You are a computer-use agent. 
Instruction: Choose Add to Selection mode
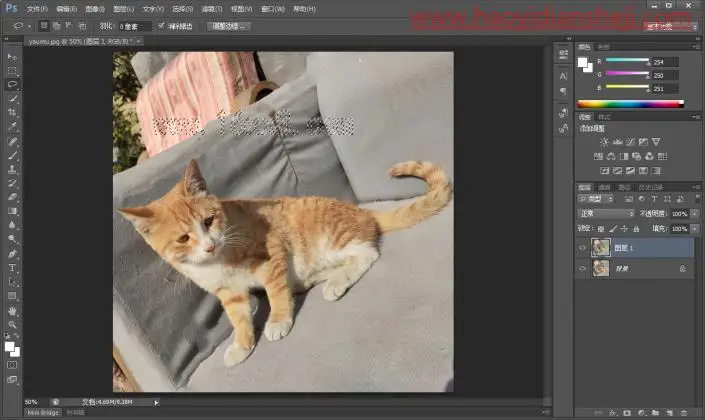[56, 26]
